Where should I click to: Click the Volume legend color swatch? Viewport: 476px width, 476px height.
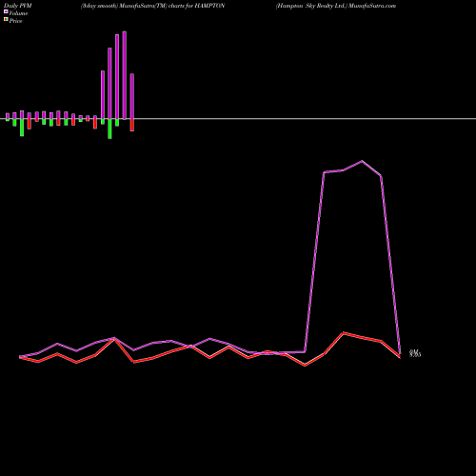tap(6, 11)
